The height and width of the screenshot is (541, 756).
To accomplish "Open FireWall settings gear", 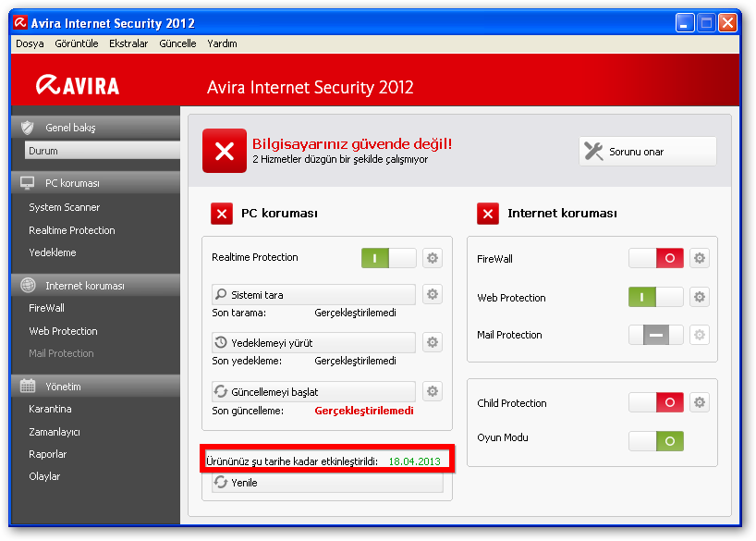I will pos(699,258).
